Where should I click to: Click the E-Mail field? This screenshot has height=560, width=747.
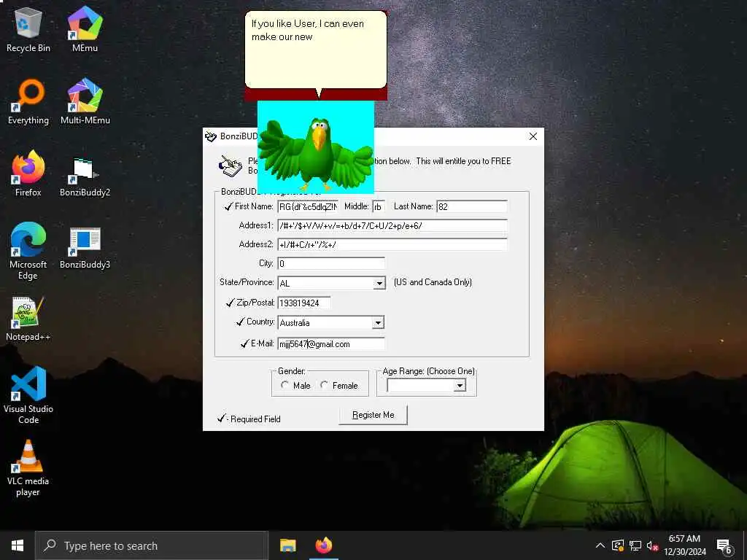click(331, 344)
